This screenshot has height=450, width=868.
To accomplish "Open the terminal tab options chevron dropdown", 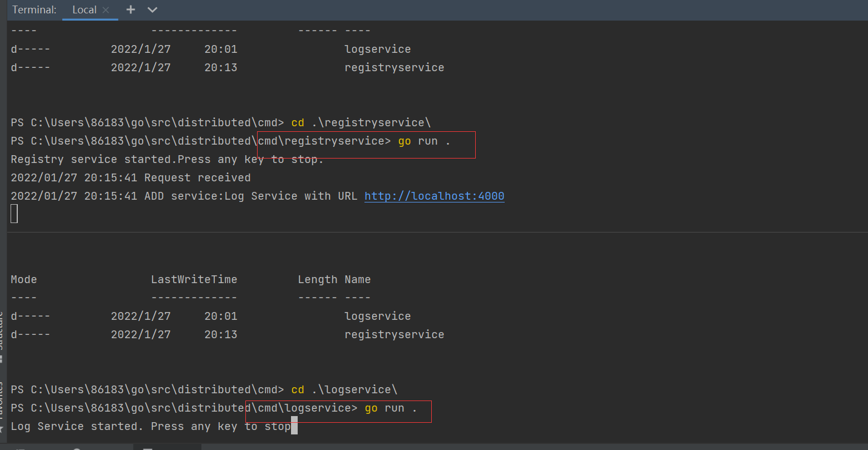I will tap(152, 10).
